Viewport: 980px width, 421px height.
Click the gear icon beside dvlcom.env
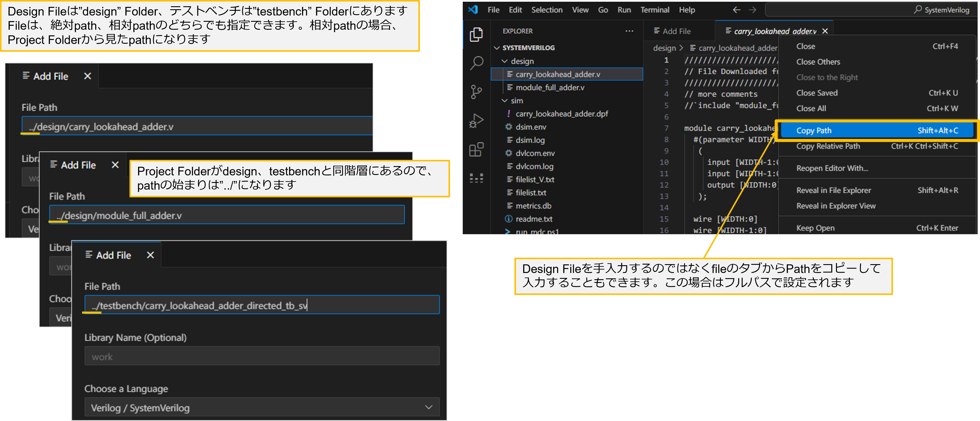[x=509, y=153]
